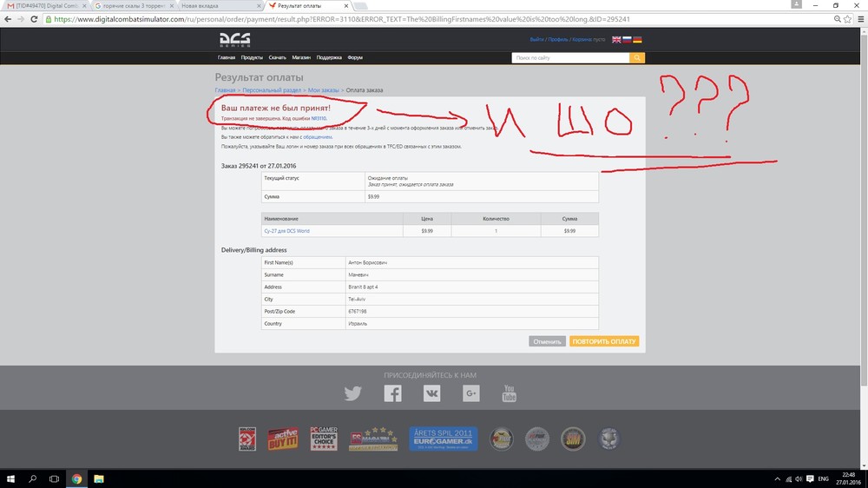This screenshot has width=868, height=488.
Task: Click the browser address bar URL
Action: pyautogui.click(x=341, y=19)
